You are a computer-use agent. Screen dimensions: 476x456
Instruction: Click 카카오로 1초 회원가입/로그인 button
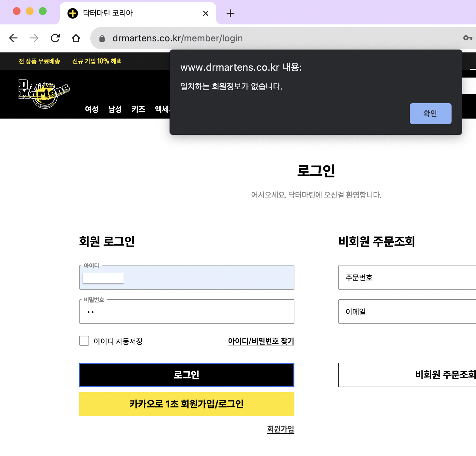coord(187,404)
